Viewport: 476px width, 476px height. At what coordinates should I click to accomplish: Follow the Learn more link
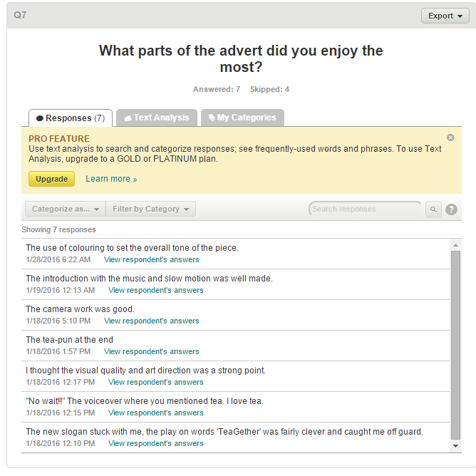[111, 179]
